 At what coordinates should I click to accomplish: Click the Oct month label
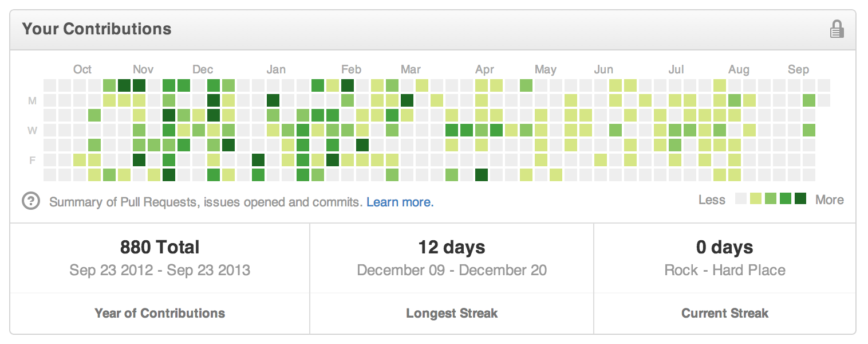tap(82, 69)
